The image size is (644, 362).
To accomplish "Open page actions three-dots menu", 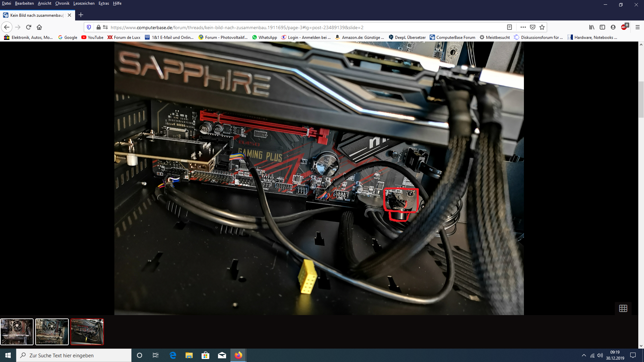I will tap(523, 27).
